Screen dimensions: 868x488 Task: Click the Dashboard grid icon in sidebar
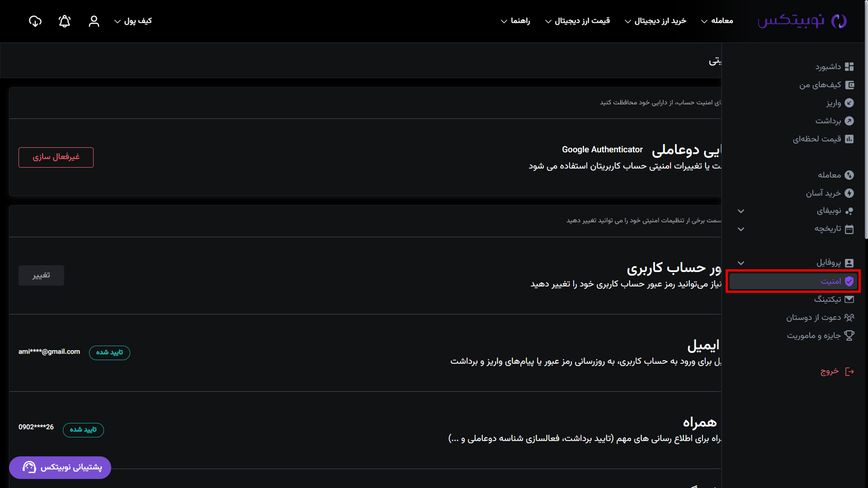[x=849, y=67]
